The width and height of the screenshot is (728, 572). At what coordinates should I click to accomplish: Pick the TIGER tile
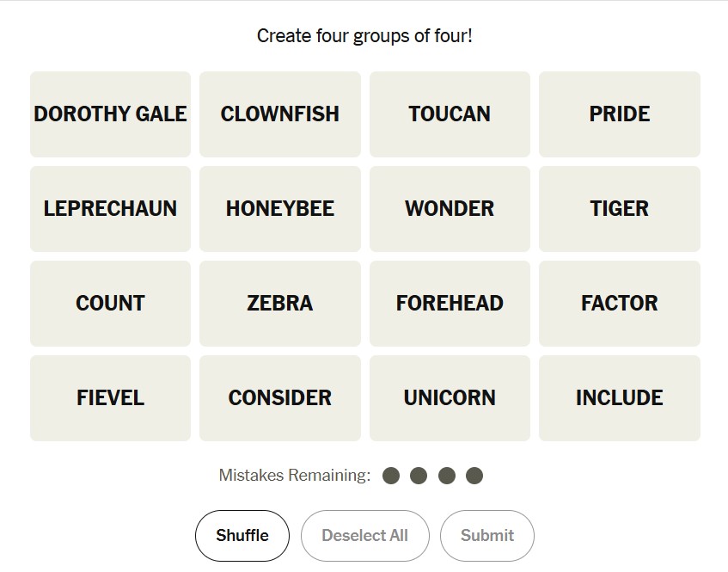point(620,209)
